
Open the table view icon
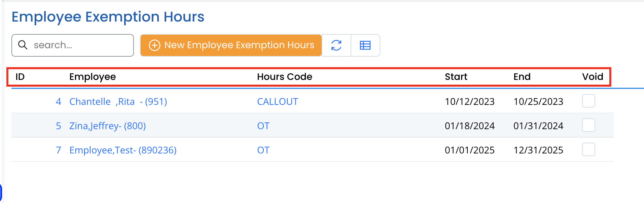coord(365,45)
